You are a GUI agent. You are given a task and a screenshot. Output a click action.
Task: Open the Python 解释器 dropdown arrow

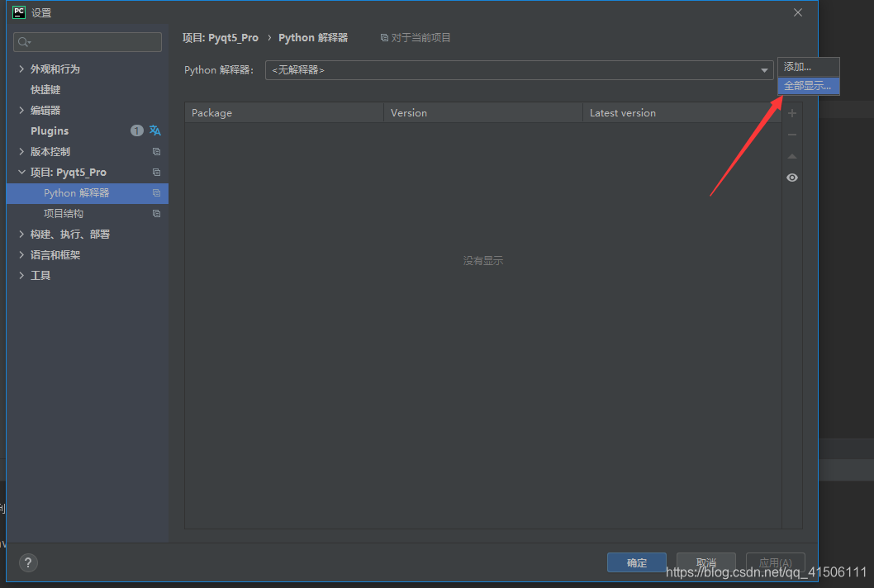[x=764, y=70]
